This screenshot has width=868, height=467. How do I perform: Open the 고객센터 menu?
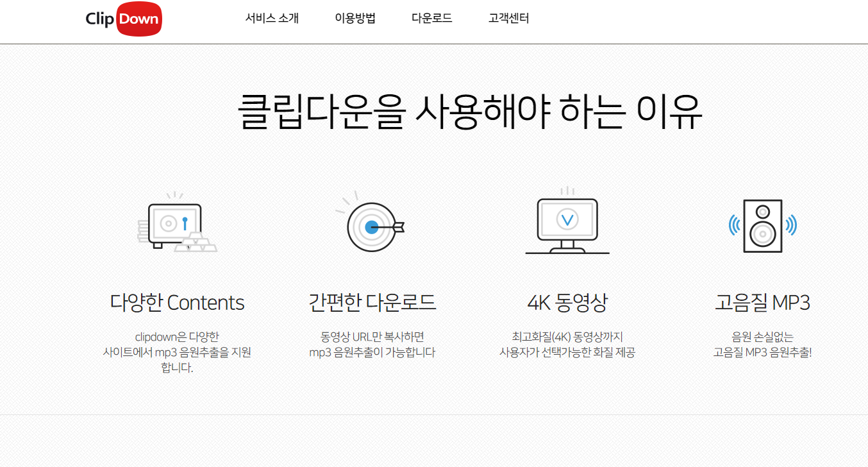(509, 18)
